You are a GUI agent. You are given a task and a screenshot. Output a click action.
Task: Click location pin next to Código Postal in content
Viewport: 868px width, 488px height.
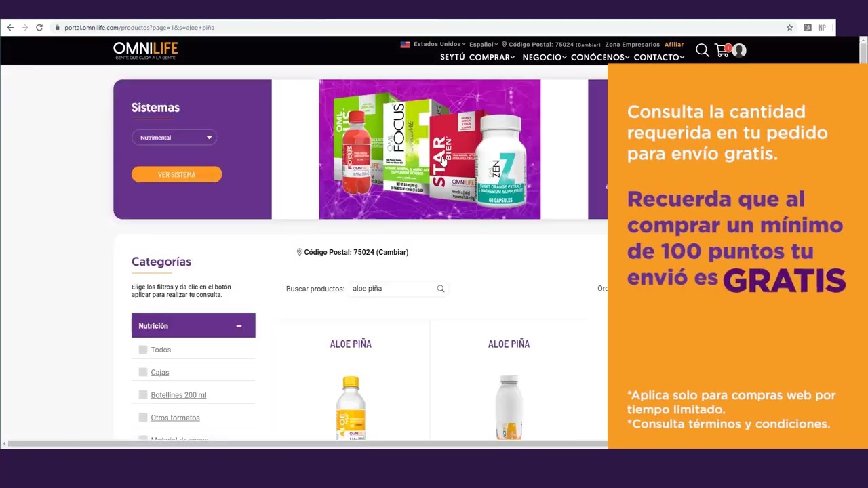pyautogui.click(x=300, y=252)
